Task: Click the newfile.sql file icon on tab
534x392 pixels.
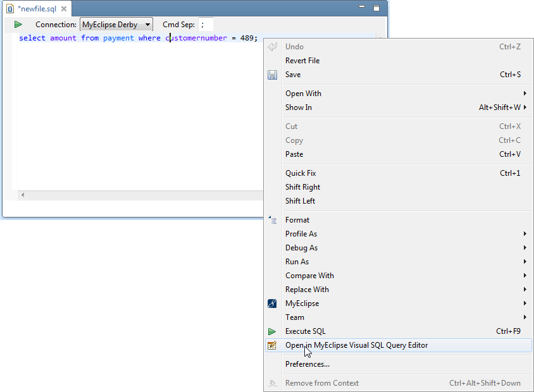Action: (x=10, y=9)
